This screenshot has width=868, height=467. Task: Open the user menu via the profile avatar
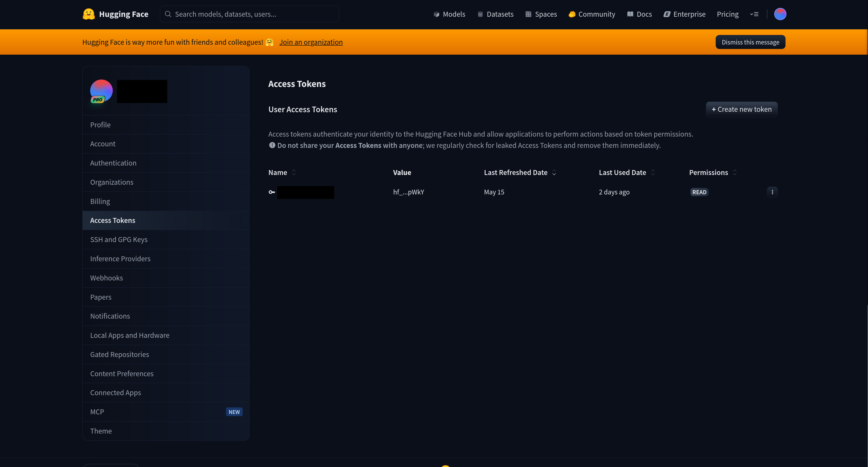point(780,14)
